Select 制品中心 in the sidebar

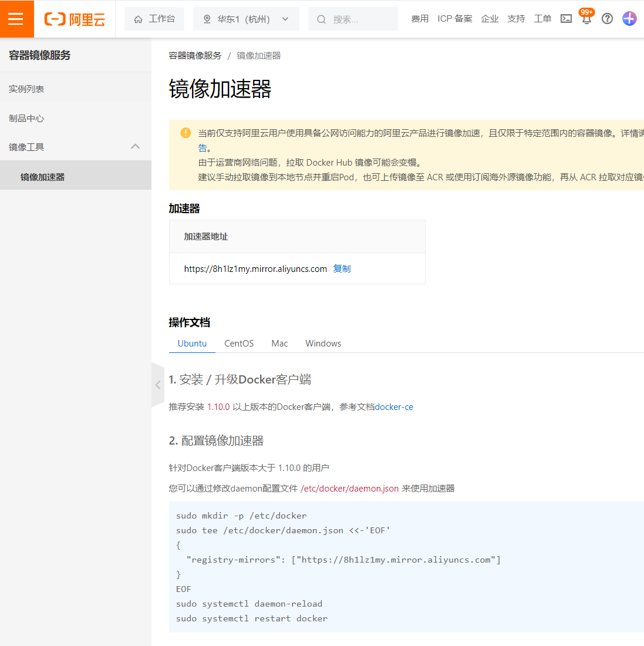(x=76, y=119)
